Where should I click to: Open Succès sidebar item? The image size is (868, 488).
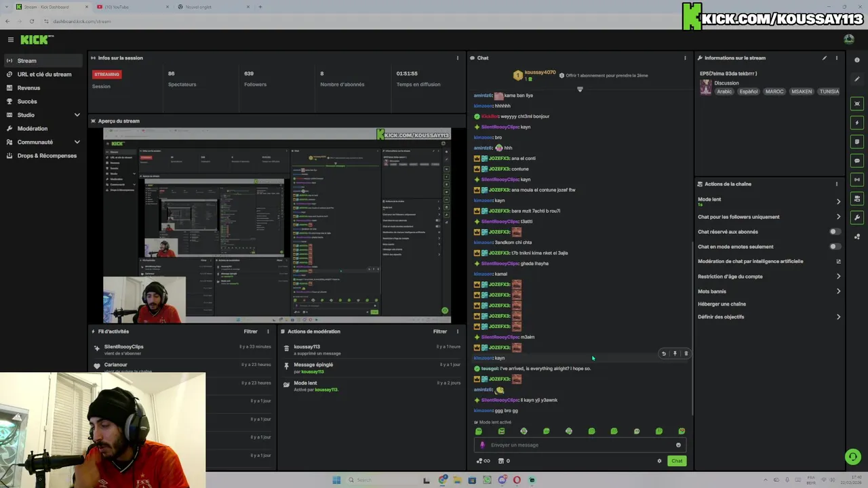[43, 102]
